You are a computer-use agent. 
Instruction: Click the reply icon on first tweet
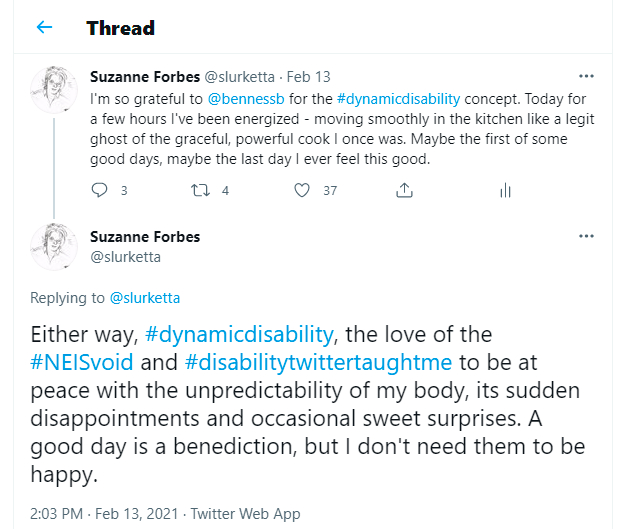(99, 189)
